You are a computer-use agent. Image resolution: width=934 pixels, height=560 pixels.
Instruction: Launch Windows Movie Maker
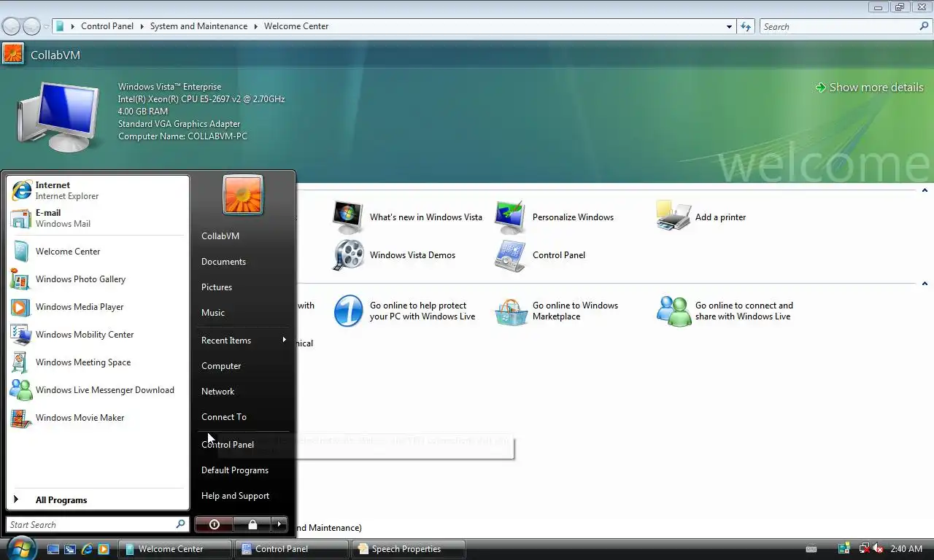98,418
